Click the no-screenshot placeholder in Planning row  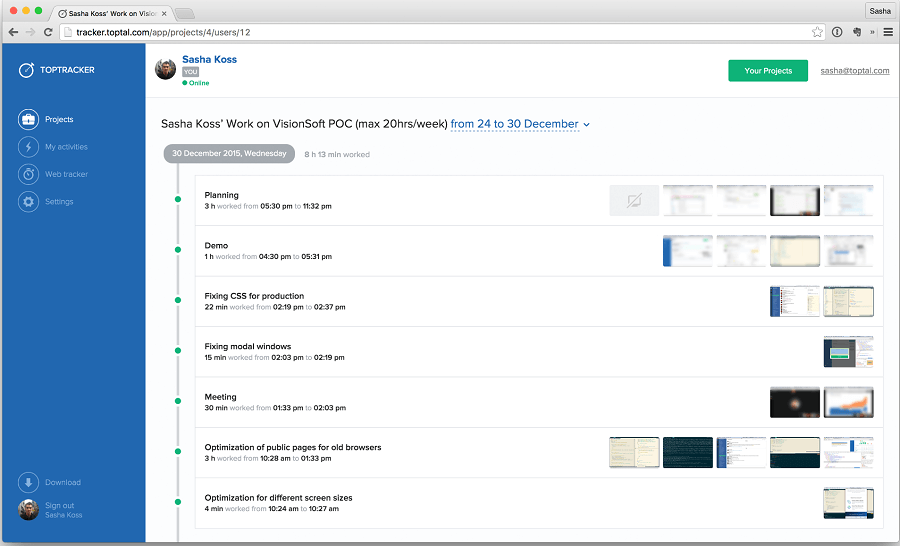[634, 200]
